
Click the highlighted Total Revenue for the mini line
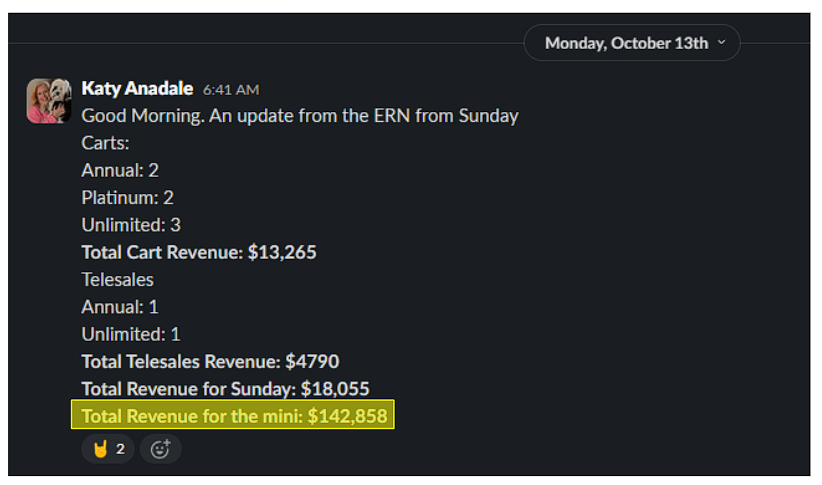234,415
